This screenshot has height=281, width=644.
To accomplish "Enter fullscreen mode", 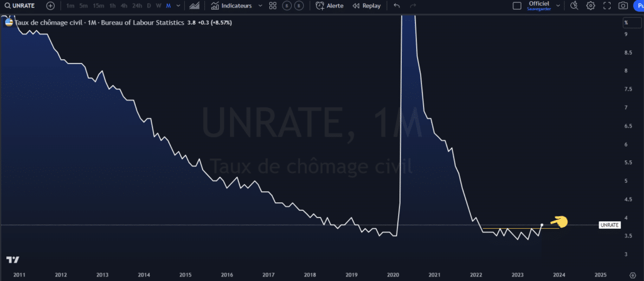I will tap(607, 6).
